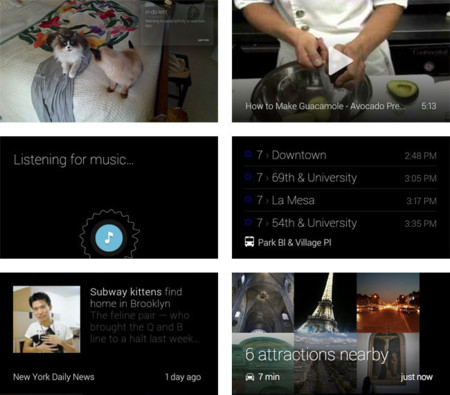
Task: Click the just now timestamp on attractions card
Action: pos(416,377)
